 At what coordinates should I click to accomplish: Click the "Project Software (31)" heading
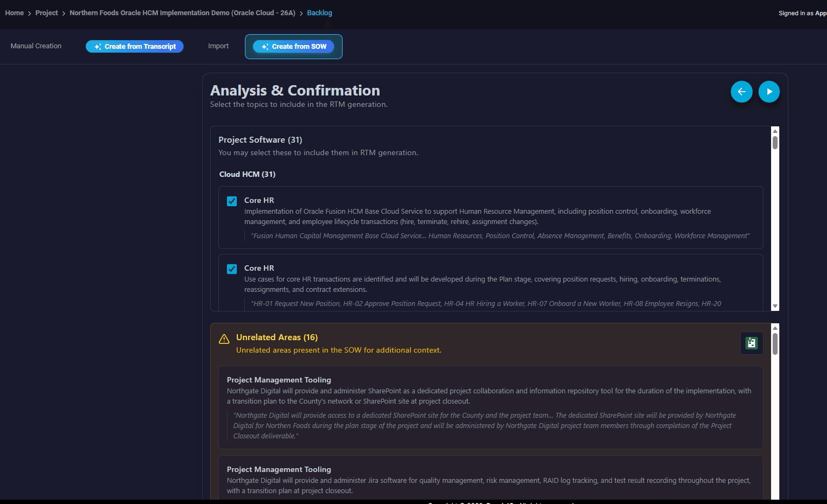click(x=260, y=140)
